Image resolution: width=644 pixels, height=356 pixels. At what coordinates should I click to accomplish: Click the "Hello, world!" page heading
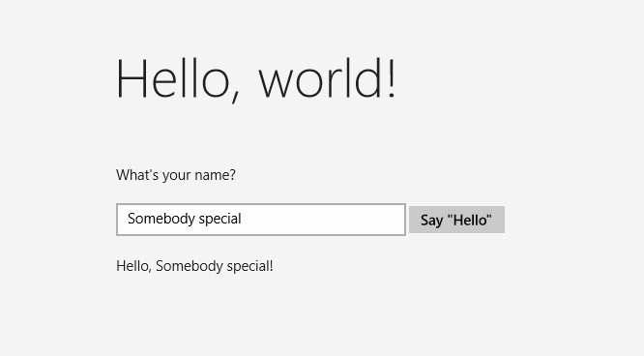pyautogui.click(x=256, y=79)
